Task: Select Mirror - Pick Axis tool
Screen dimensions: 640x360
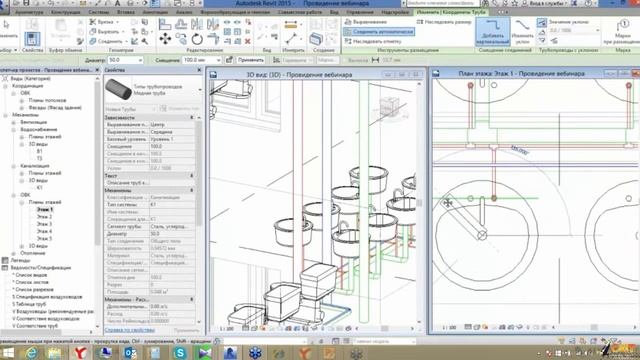Action: pyautogui.click(x=197, y=24)
